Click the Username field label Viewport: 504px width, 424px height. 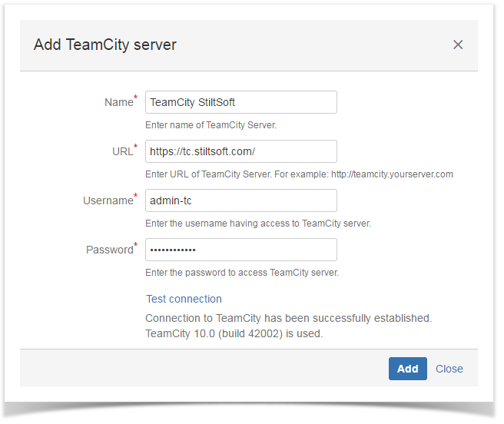click(x=108, y=201)
